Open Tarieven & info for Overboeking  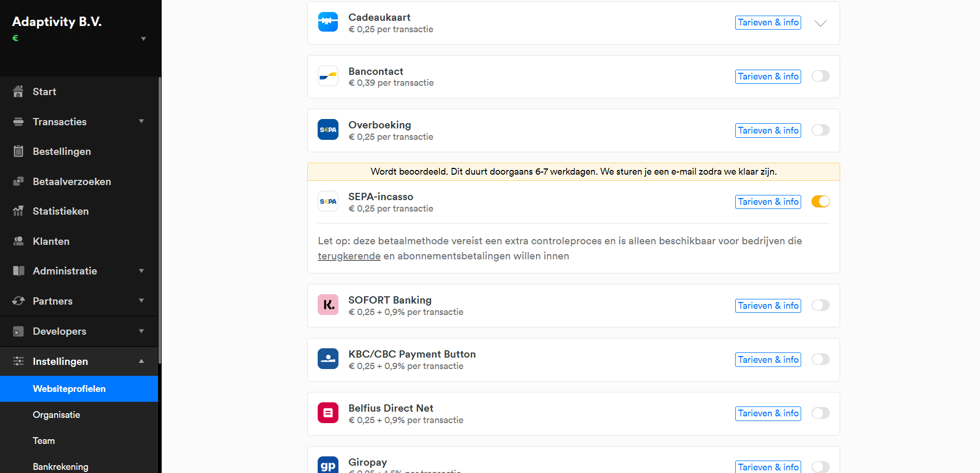coord(768,130)
